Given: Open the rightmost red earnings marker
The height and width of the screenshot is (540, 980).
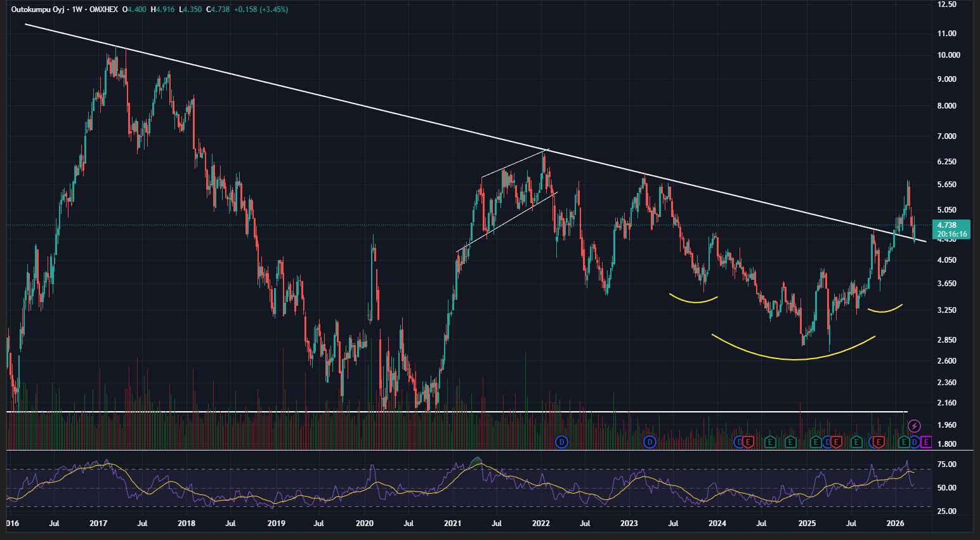Looking at the screenshot, I should [879, 442].
